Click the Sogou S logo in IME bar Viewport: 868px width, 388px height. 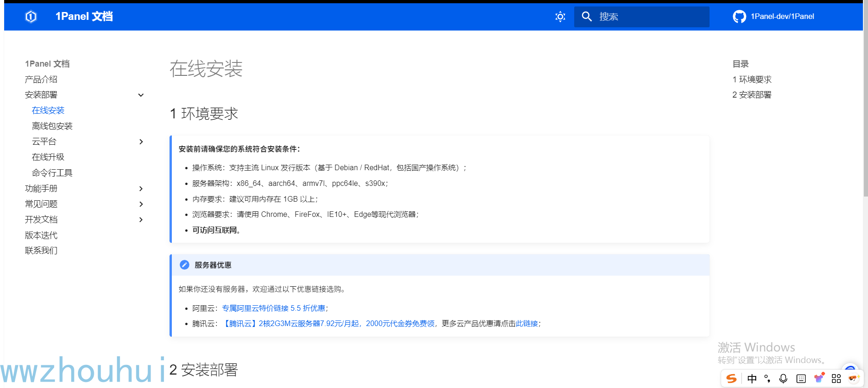731,379
